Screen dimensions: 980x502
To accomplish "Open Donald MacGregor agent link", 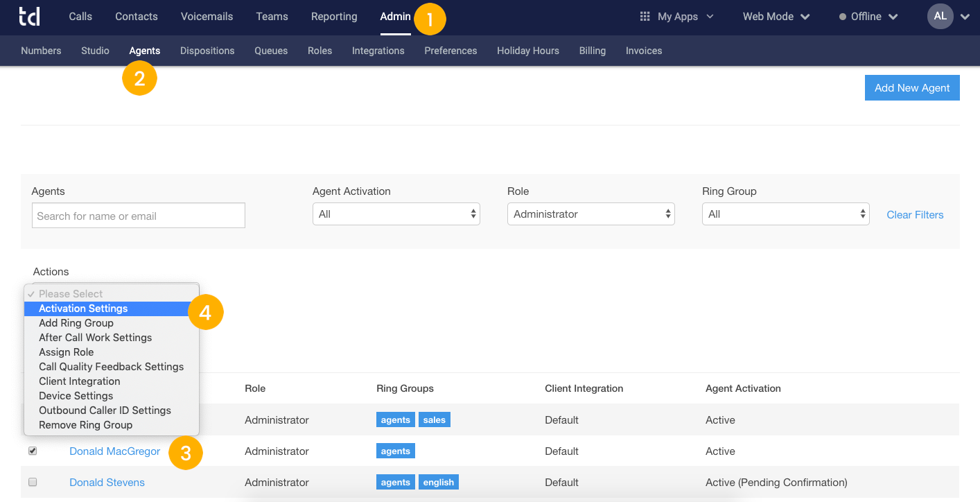I will coord(115,451).
